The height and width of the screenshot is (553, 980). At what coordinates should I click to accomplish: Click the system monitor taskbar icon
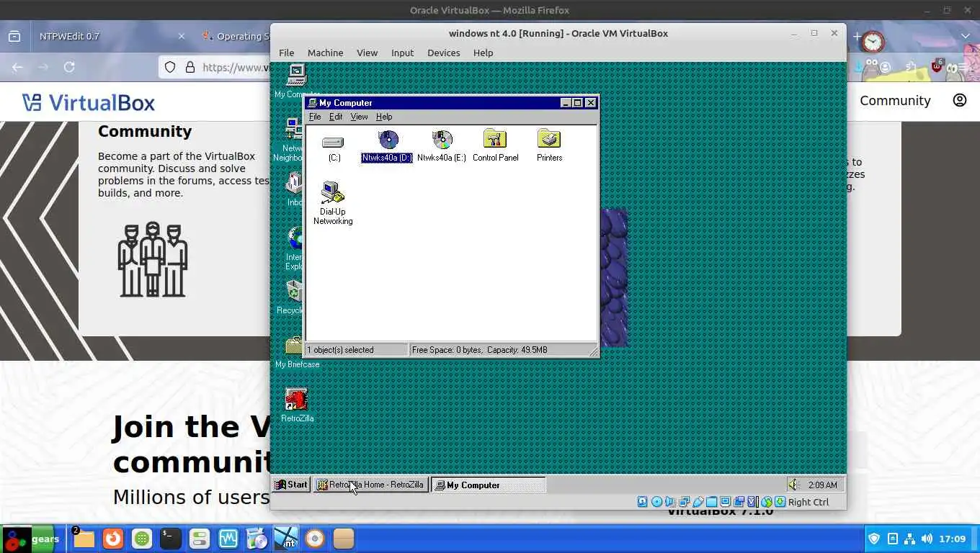pyautogui.click(x=228, y=539)
